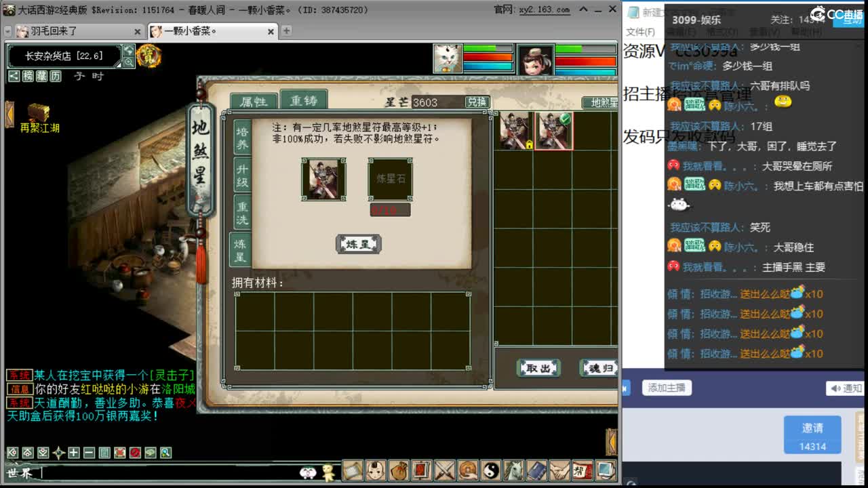Close the 羽毛回来了 tab
The width and height of the screenshot is (868, 488).
138,32
